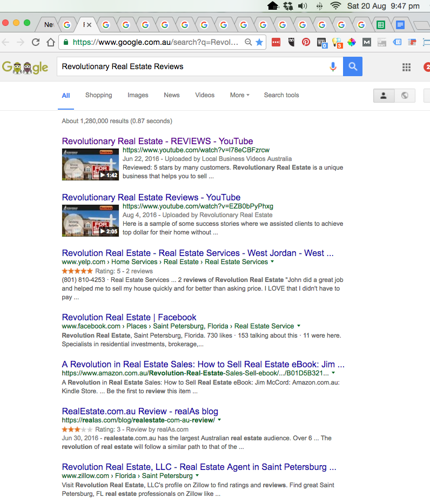
Task: Open the Google apps grid
Action: click(407, 67)
